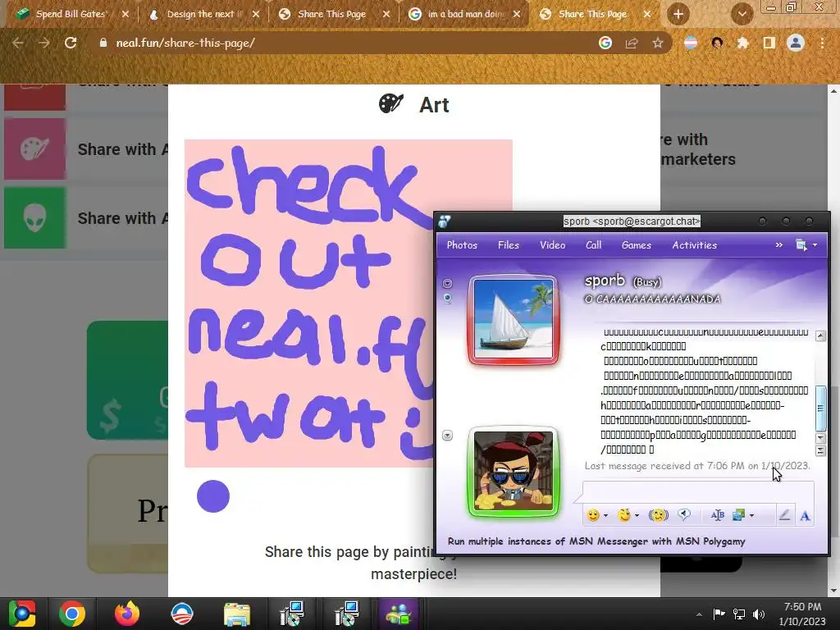Expand the backgrounds dropdown arrow

click(x=751, y=515)
